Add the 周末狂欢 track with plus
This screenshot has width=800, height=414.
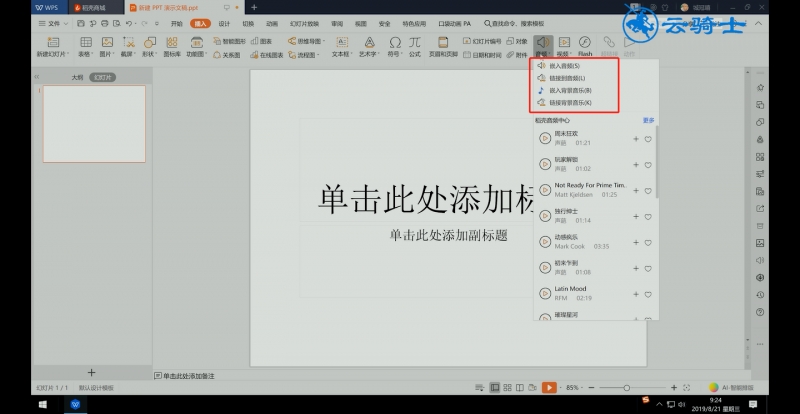click(x=636, y=139)
